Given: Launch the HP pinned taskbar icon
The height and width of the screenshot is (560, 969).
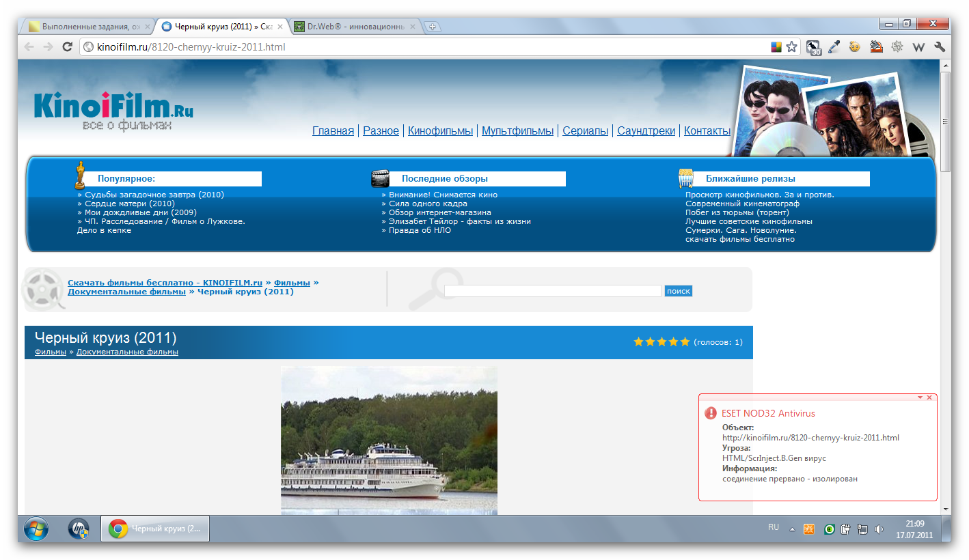Looking at the screenshot, I should tap(79, 529).
